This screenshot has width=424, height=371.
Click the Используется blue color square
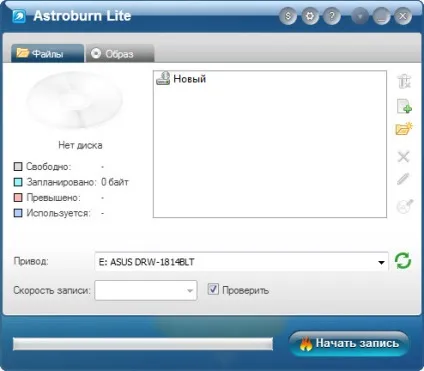click(x=18, y=213)
